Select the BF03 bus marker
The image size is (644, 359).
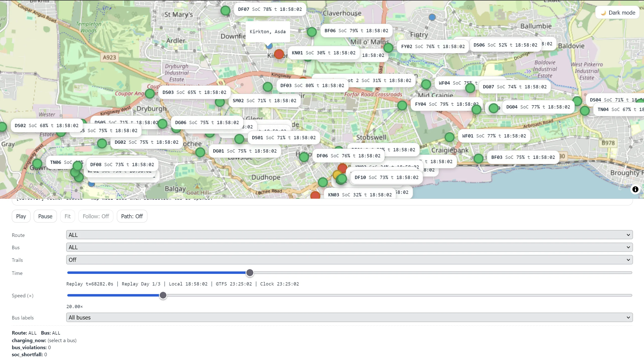[x=479, y=159]
